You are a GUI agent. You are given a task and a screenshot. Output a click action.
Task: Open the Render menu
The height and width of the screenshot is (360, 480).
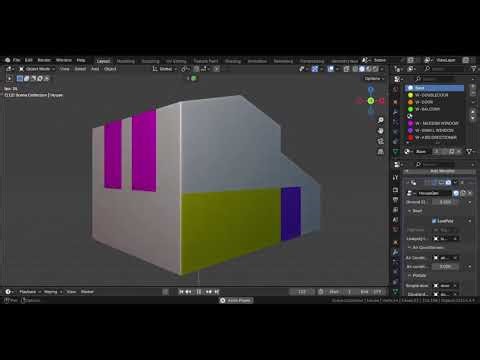(x=44, y=60)
